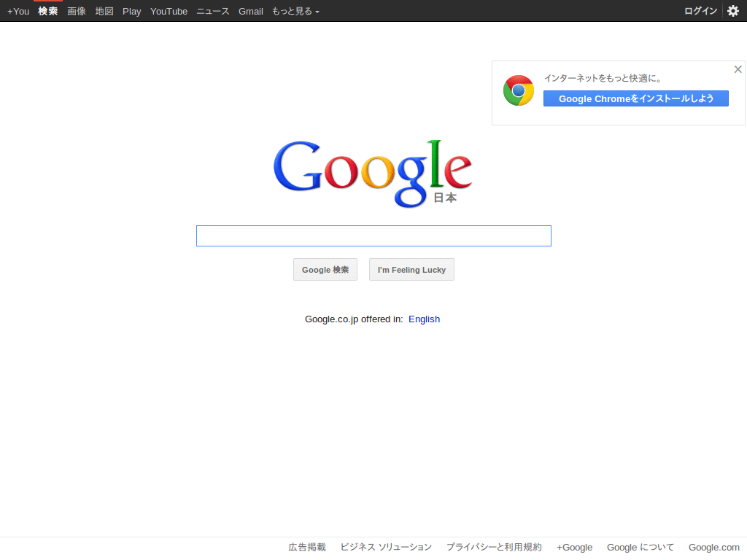Viewport: 747px width, 560px height.
Task: Go to the Play tab
Action: (131, 11)
